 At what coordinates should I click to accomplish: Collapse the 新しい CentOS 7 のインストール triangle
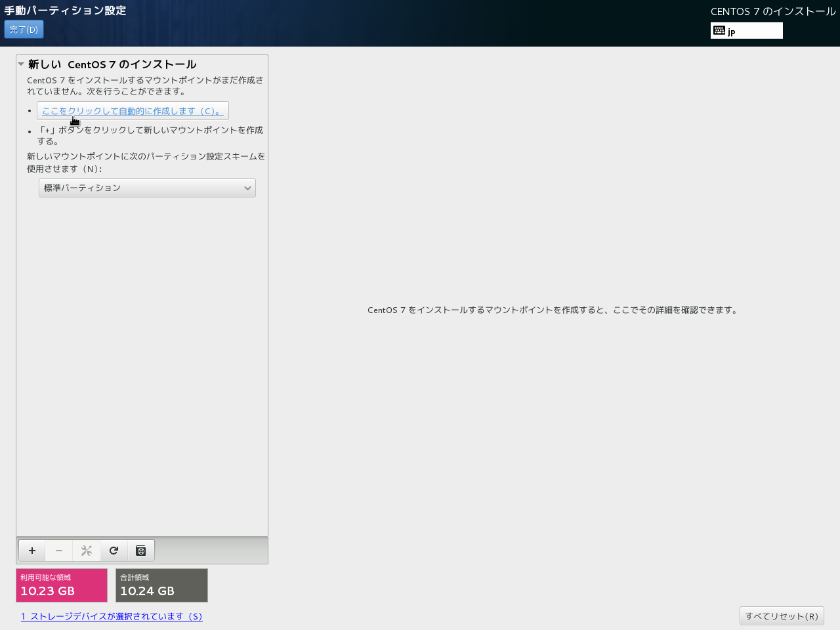[x=21, y=64]
